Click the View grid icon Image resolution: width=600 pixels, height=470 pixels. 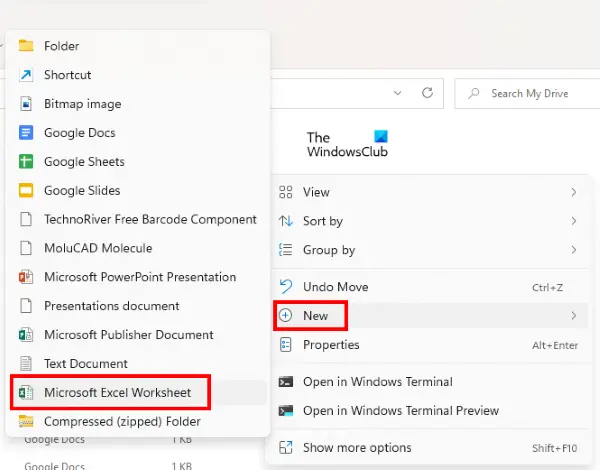click(285, 192)
